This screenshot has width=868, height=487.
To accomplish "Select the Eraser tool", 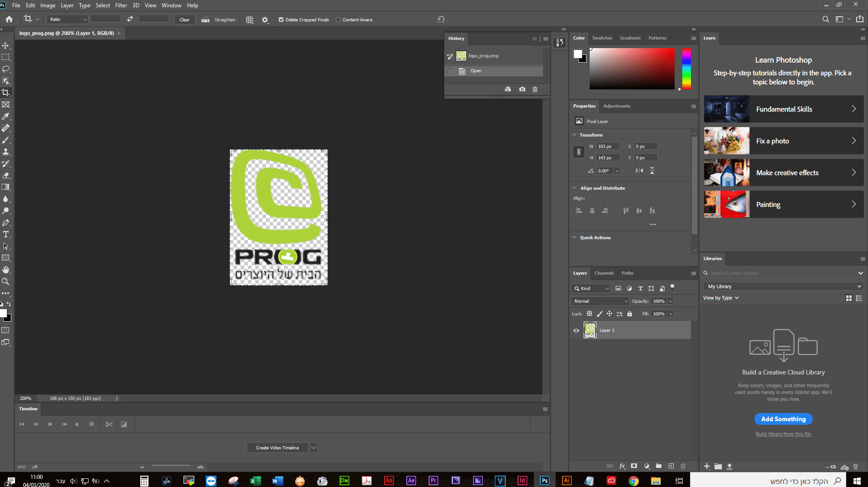I will tap(6, 176).
